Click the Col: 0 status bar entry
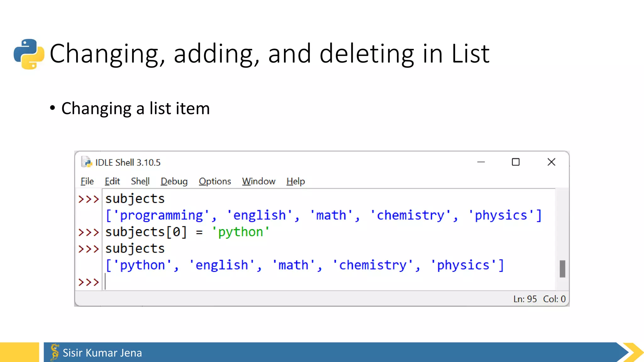This screenshot has height=362, width=644. (554, 299)
